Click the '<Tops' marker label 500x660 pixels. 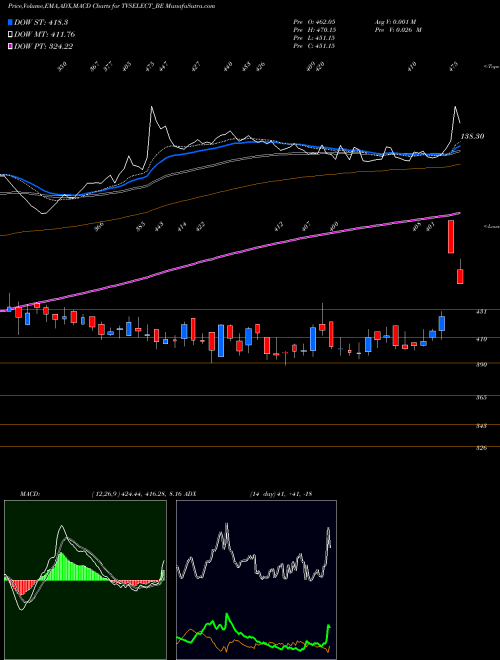click(x=491, y=67)
